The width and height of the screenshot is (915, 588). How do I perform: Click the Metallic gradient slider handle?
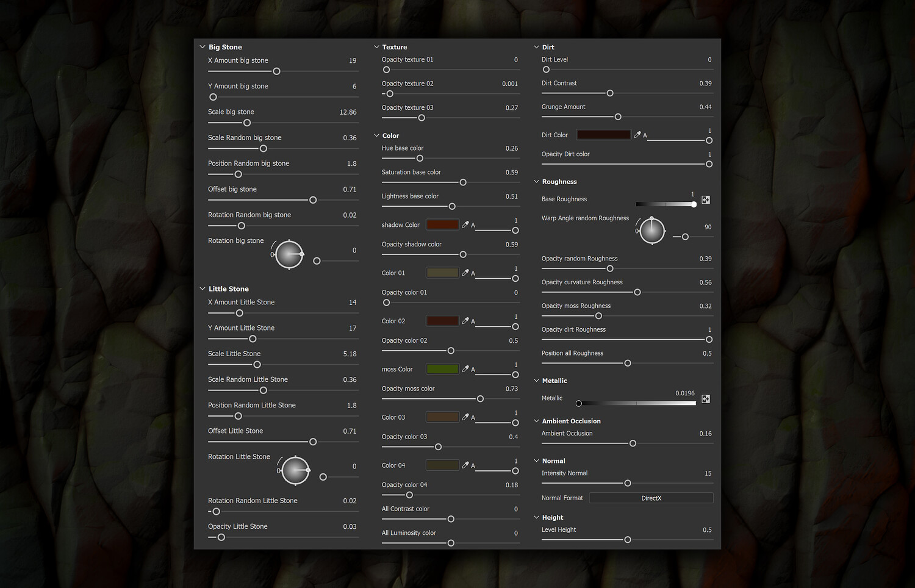579,403
